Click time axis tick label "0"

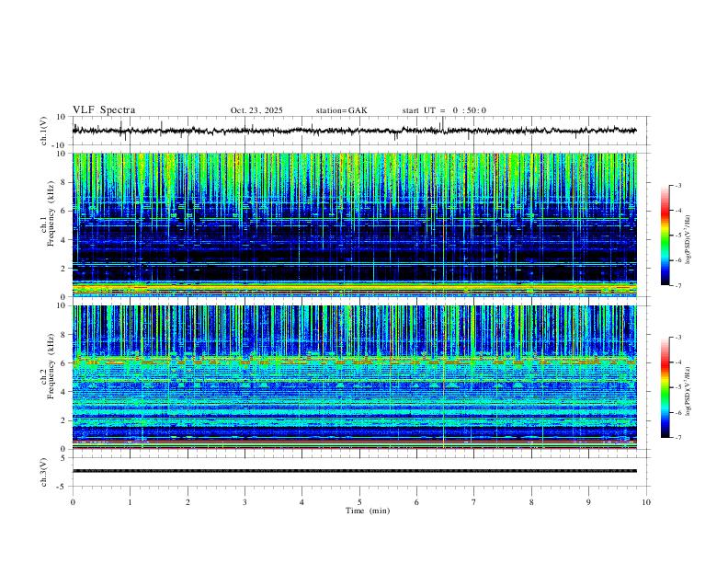tap(73, 502)
